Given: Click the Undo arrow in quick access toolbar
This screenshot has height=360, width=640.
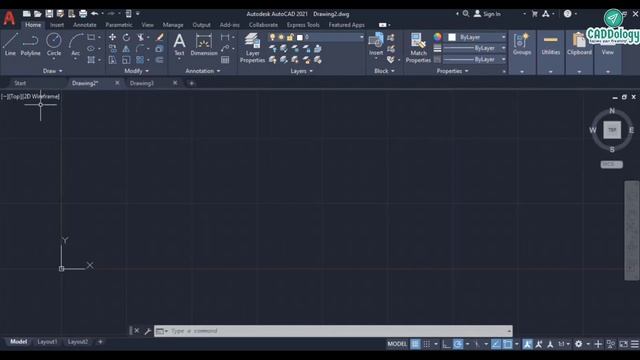Looking at the screenshot, I should (x=94, y=14).
